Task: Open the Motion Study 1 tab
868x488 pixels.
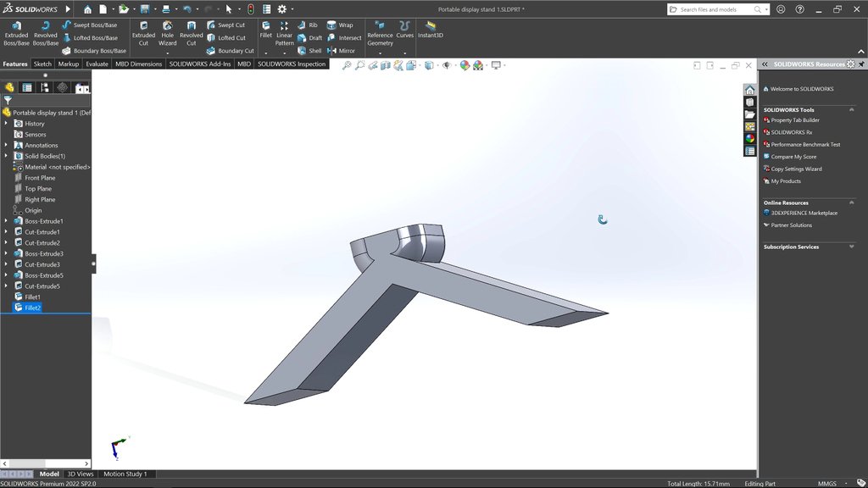Action: tap(125, 474)
